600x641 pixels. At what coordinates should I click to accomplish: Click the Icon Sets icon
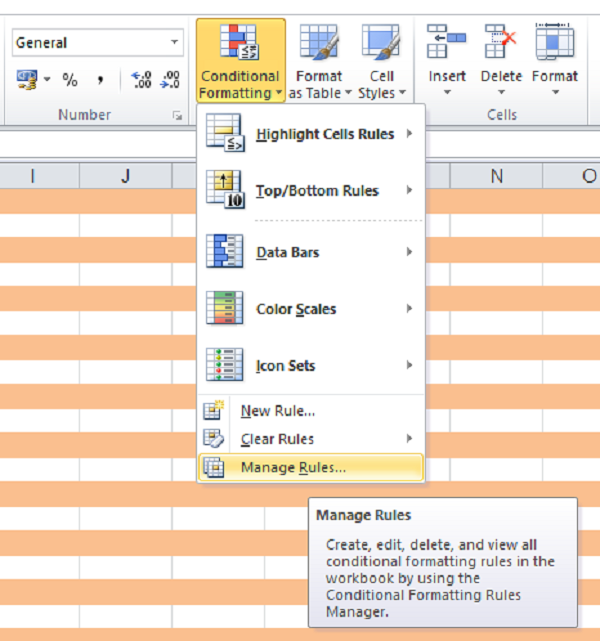[x=225, y=364]
